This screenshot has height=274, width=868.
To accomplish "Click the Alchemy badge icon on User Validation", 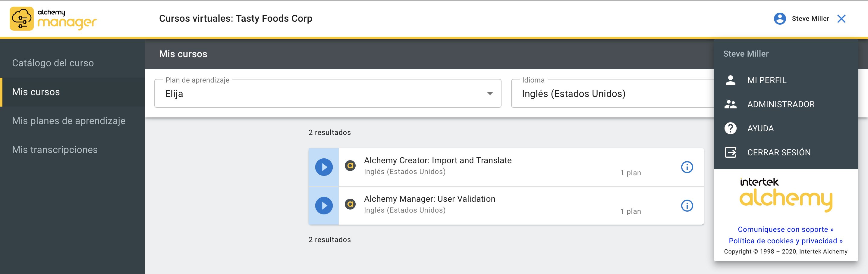I will [350, 204].
